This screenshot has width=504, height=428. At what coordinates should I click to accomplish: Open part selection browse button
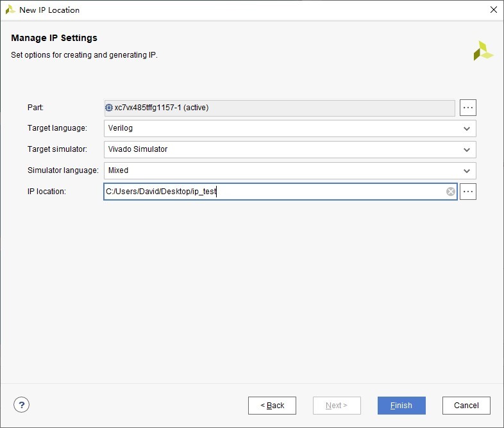click(x=467, y=108)
